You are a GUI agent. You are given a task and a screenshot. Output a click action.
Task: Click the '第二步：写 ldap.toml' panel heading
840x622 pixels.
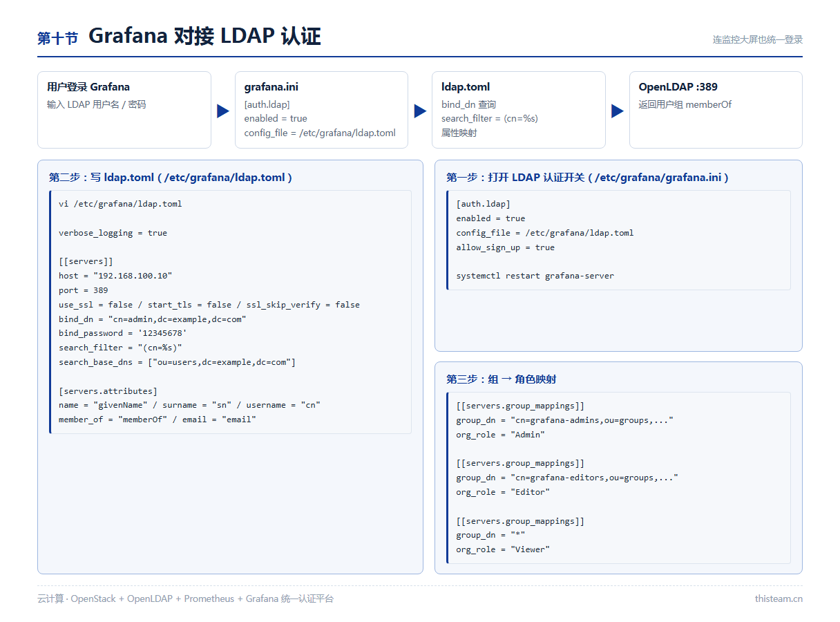tap(171, 178)
